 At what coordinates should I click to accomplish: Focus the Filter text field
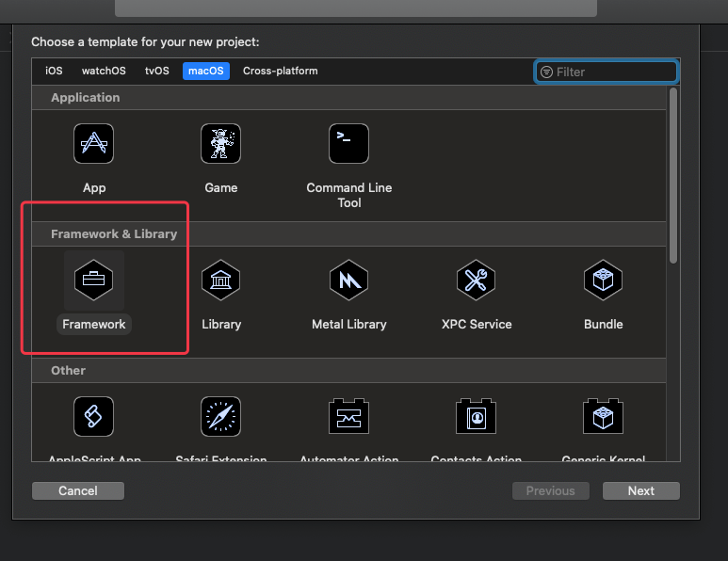tap(607, 72)
